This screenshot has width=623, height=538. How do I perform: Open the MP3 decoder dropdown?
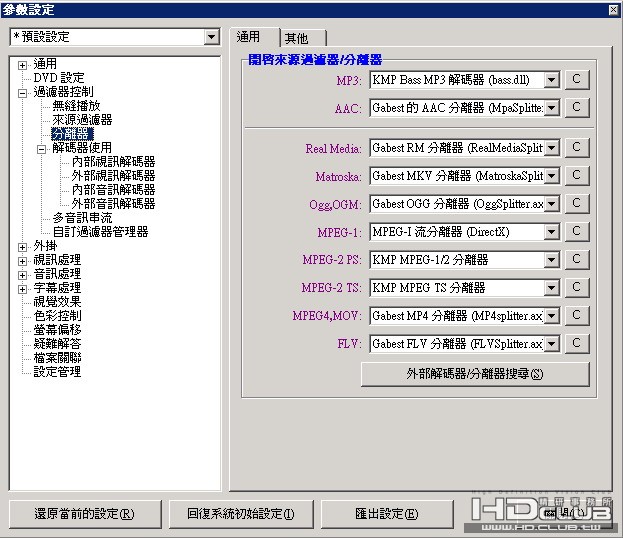[551, 80]
